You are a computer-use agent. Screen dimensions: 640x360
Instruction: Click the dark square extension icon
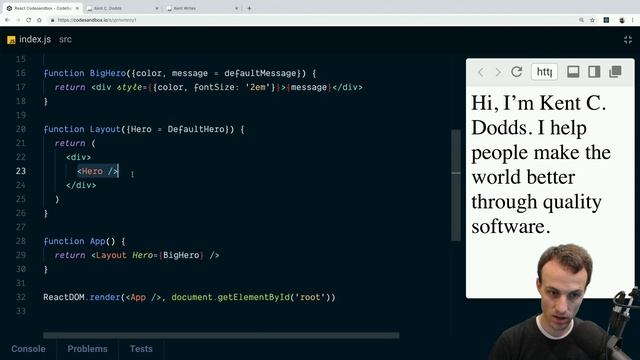[x=607, y=20]
